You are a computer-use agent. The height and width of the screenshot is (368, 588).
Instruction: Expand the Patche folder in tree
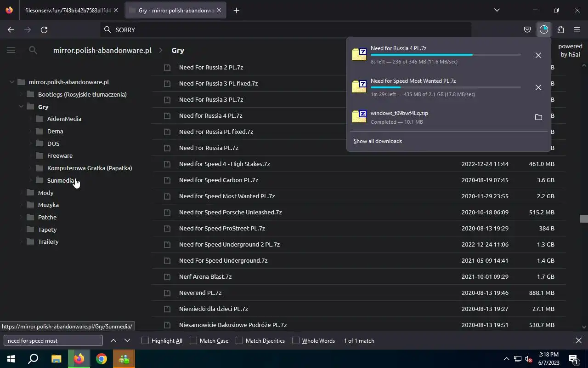21,217
